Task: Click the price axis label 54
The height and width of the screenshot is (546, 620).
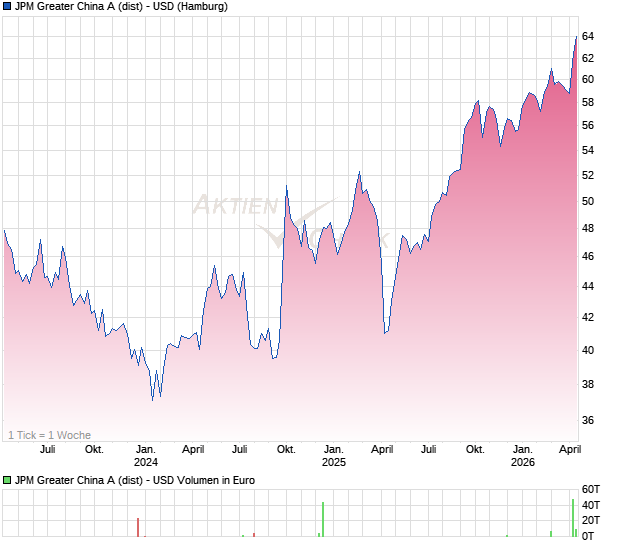Action: pos(588,150)
